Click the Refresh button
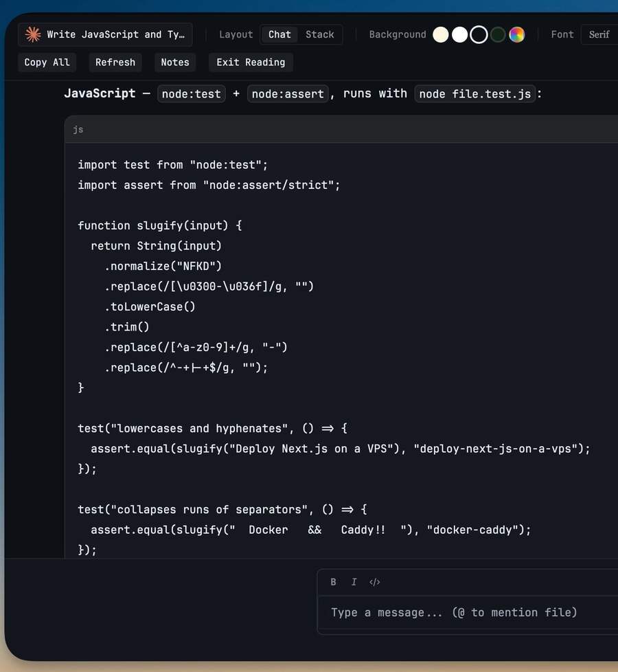Screen dimensions: 618x672 click(115, 62)
